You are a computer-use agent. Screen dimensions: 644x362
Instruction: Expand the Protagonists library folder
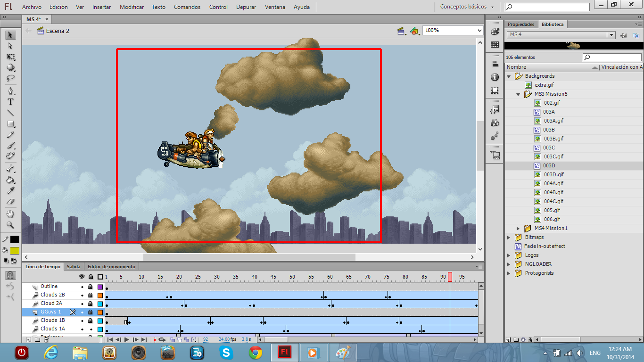509,273
